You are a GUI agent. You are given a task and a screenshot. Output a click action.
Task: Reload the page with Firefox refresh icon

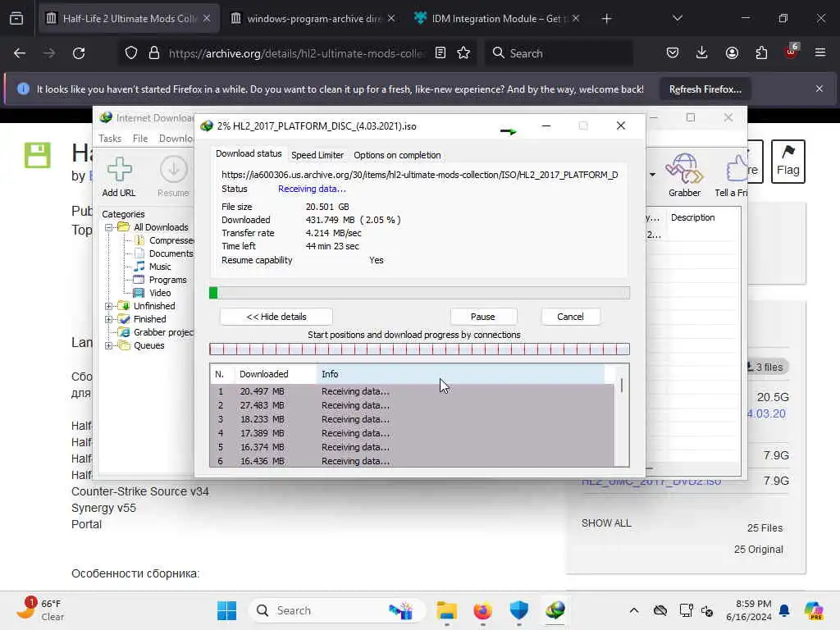coord(79,53)
